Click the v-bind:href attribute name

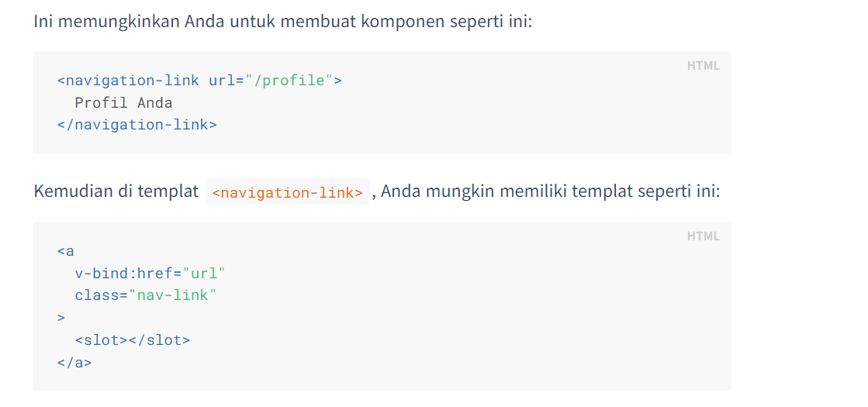[124, 273]
